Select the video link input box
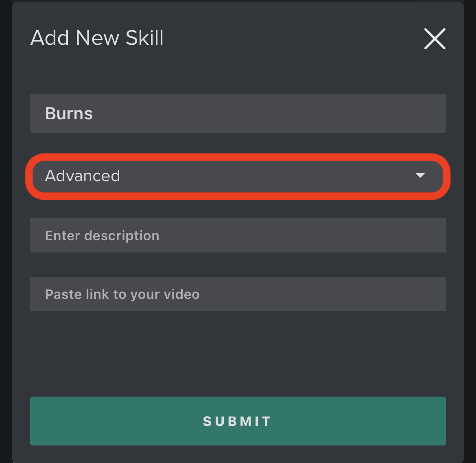The height and width of the screenshot is (463, 476). click(x=238, y=294)
